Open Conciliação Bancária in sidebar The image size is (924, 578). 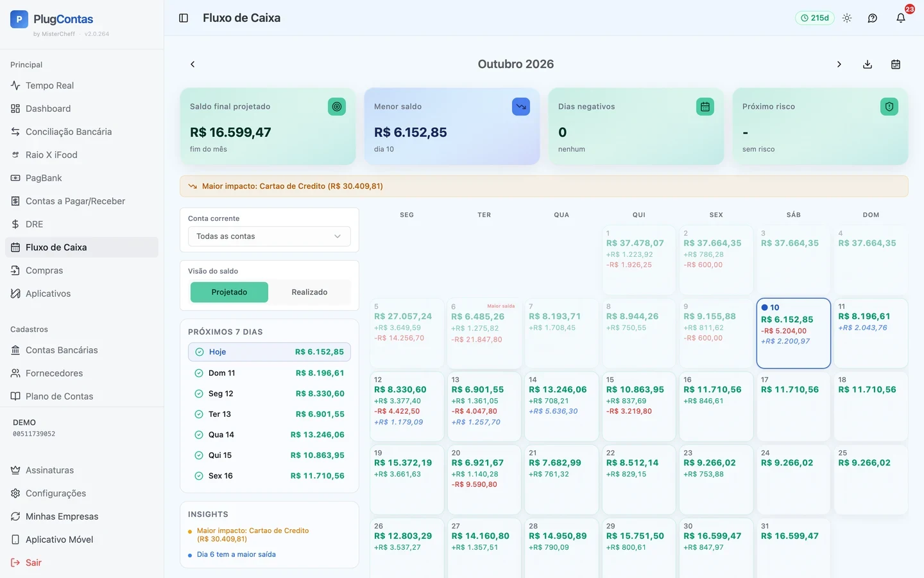tap(81, 132)
